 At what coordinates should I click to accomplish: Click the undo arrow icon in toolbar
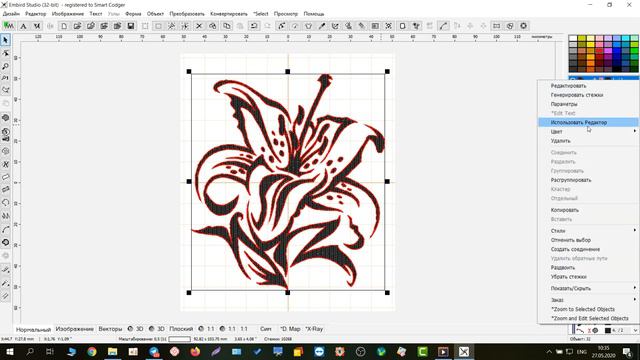(x=254, y=26)
